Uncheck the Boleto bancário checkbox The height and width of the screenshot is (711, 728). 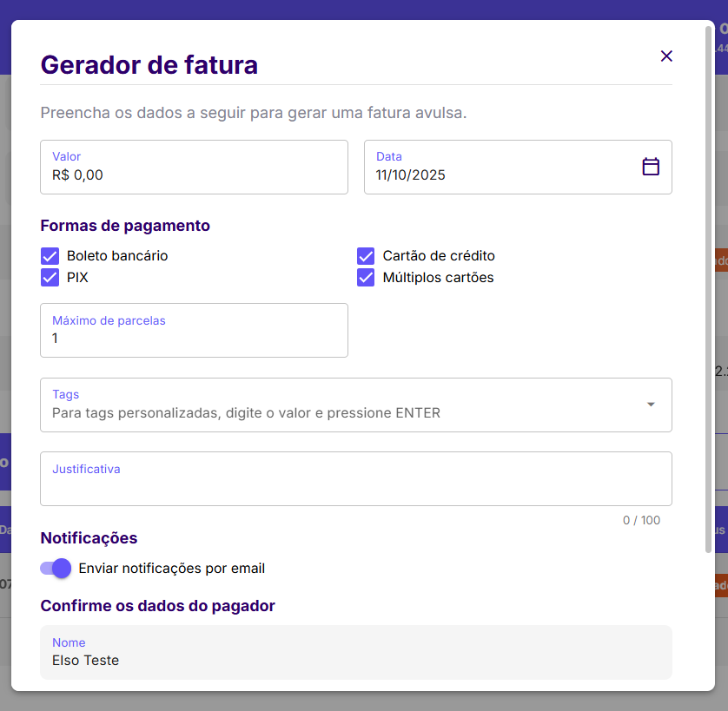pos(50,256)
